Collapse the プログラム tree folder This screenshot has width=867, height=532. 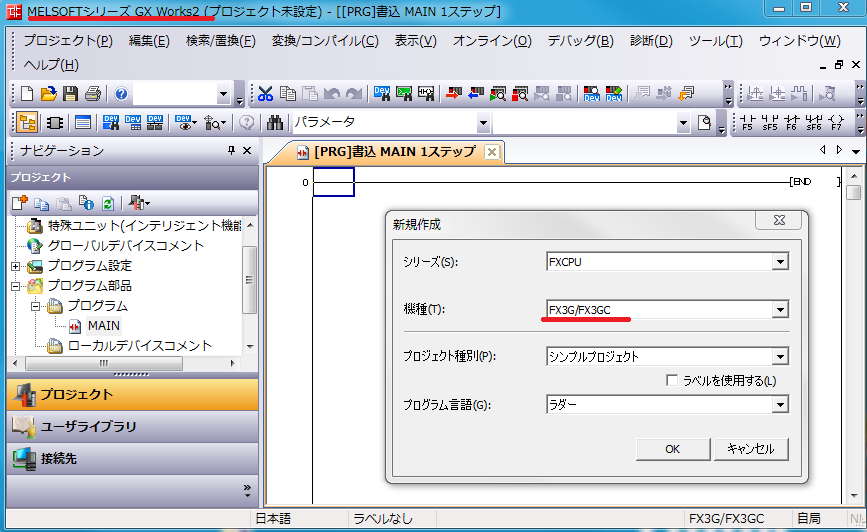point(35,306)
